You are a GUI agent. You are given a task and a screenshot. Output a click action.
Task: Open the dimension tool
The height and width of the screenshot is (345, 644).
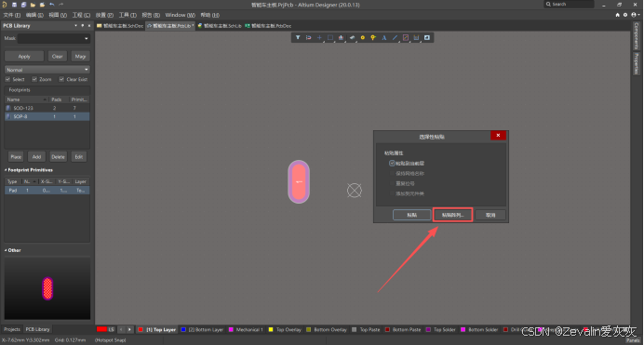click(416, 38)
